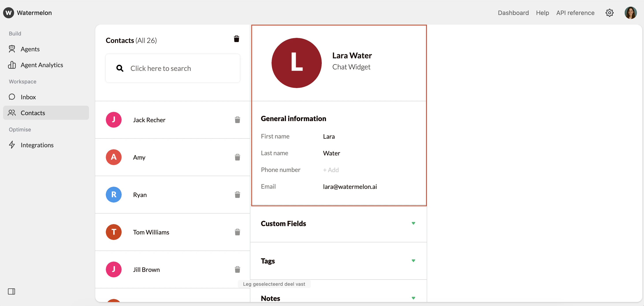Click Jill Brown's pink J avatar

pos(114,269)
